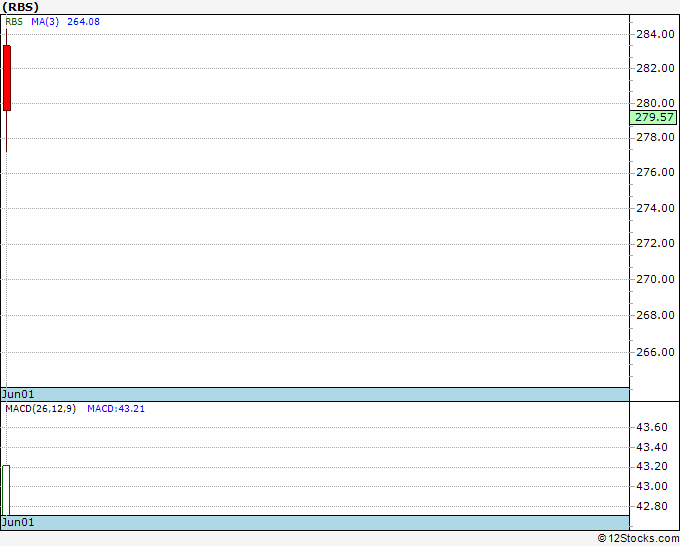This screenshot has height=546, width=680.
Task: Click the 282.00 price axis label
Action: click(655, 68)
